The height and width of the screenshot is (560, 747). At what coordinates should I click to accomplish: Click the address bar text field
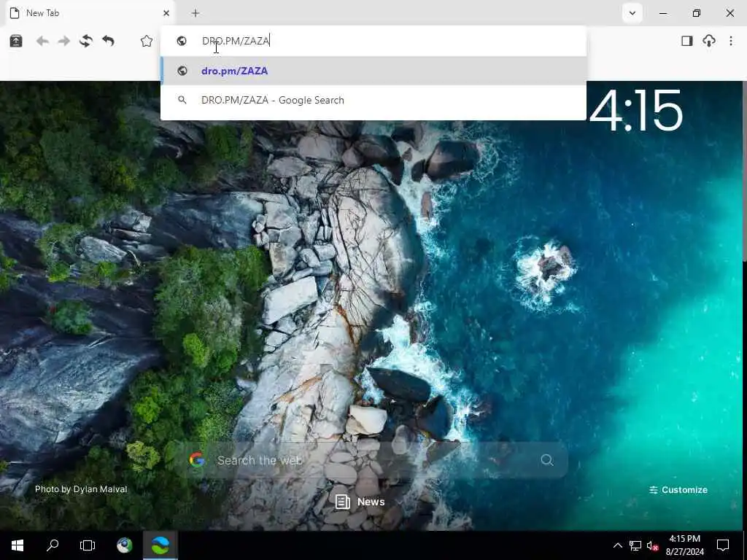point(373,41)
